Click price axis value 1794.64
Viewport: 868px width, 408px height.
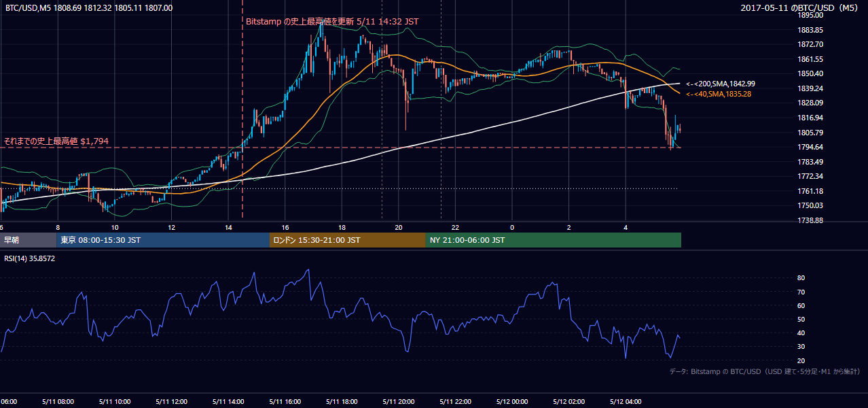pos(811,147)
